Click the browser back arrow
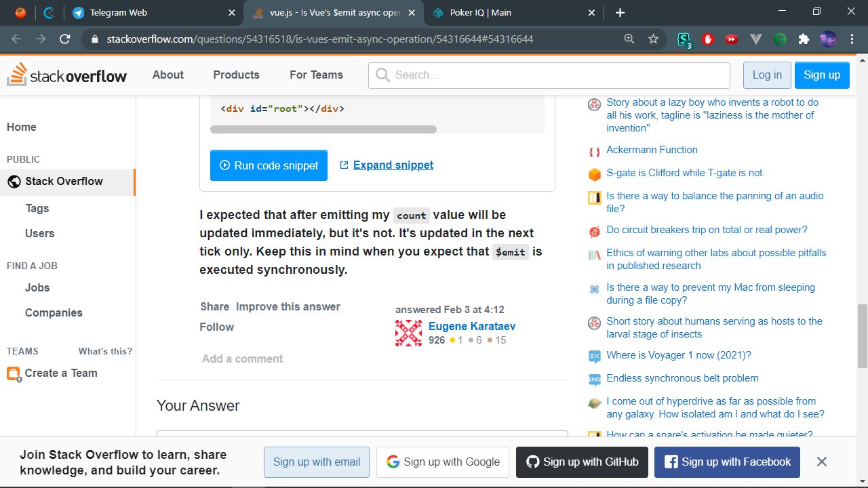This screenshot has width=868, height=488. click(16, 39)
